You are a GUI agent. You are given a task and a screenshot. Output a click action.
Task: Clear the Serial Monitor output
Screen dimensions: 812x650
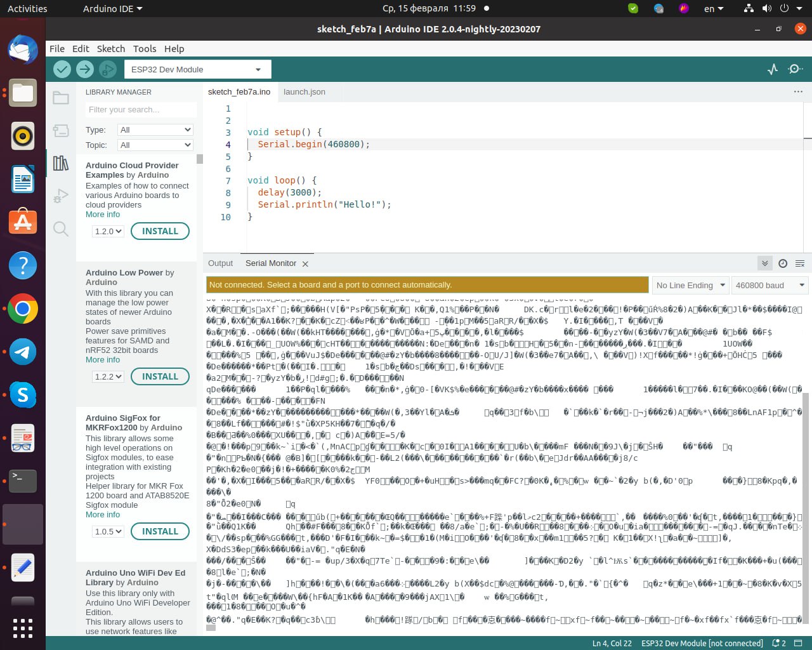click(799, 263)
